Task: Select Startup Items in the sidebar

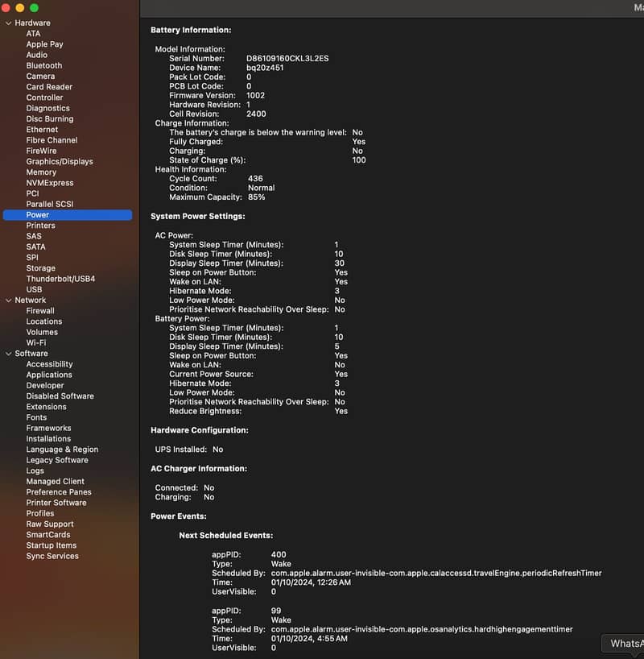Action: point(52,545)
